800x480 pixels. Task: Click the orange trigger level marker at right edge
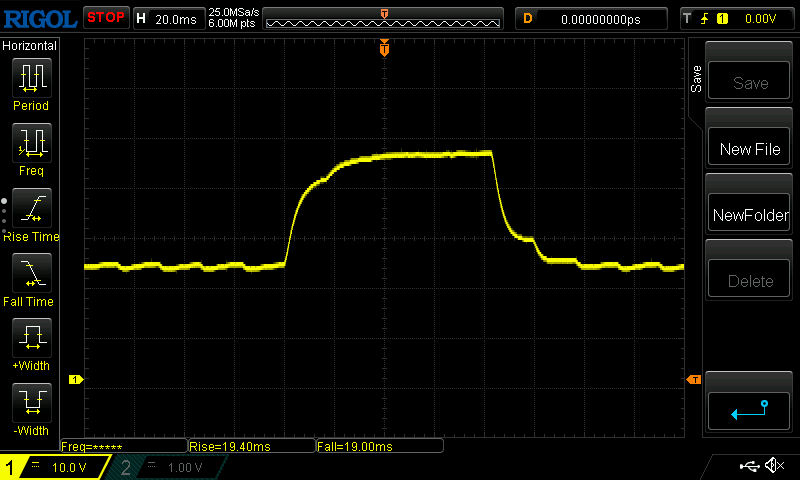click(693, 379)
